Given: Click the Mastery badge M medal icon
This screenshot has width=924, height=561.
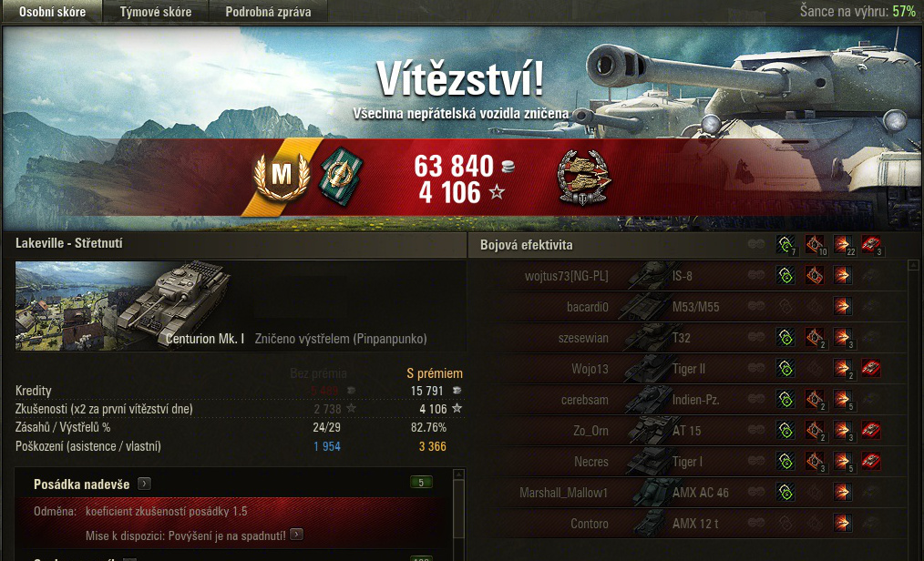Looking at the screenshot, I should [x=282, y=176].
